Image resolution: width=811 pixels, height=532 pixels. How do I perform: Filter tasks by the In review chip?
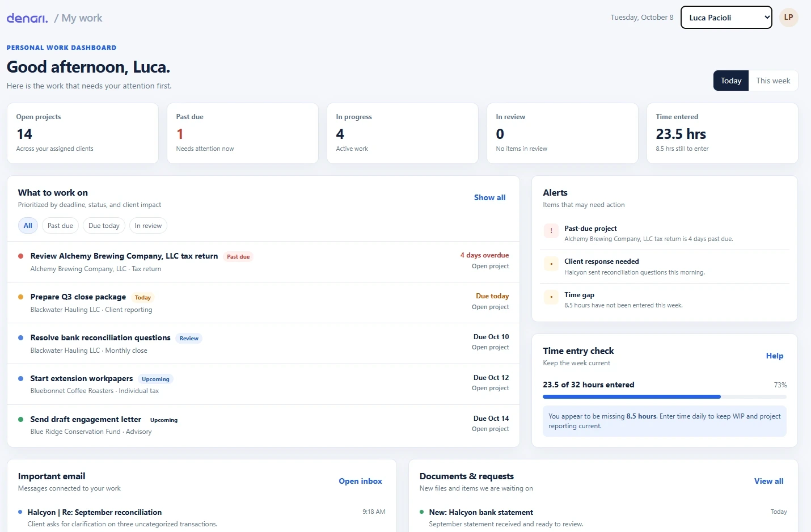click(148, 226)
